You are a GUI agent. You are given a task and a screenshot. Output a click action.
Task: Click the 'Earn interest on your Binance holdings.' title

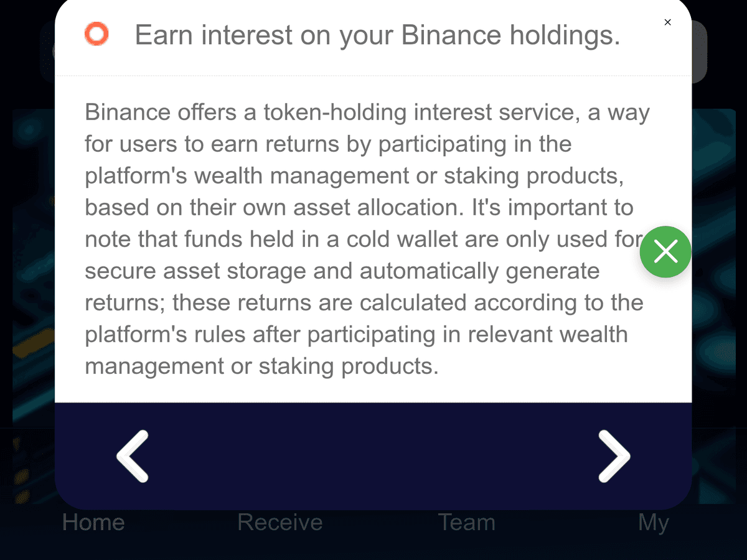click(378, 35)
